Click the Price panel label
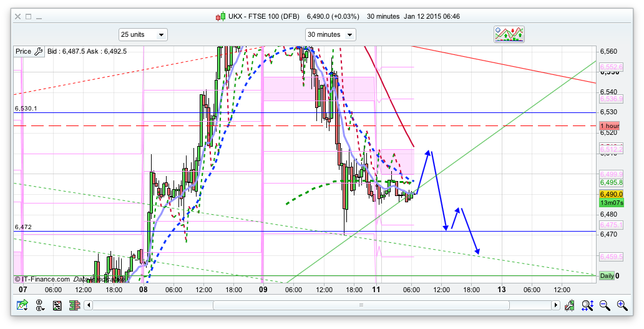The height and width of the screenshot is (329, 644). (x=23, y=52)
